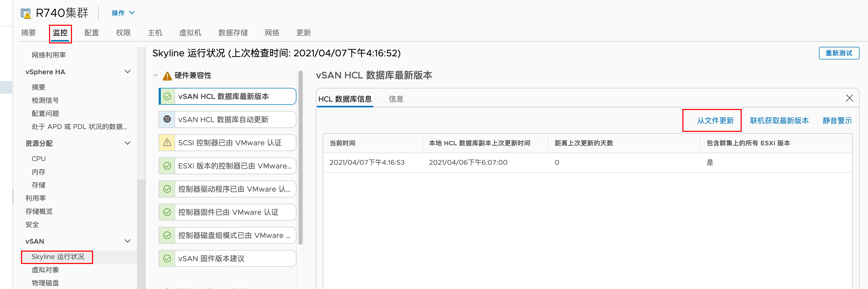Click yellow warning icon for SCSI 控制器 item
This screenshot has width=868, height=289.
coord(167,143)
